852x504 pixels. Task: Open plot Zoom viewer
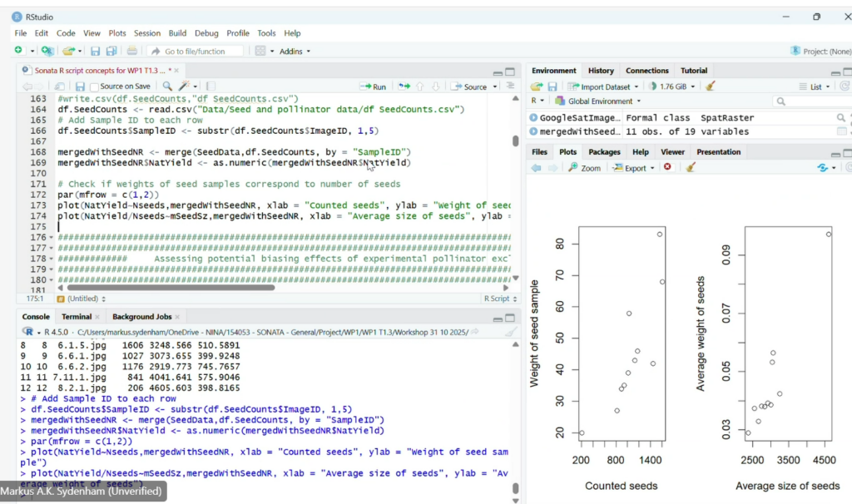[585, 167]
